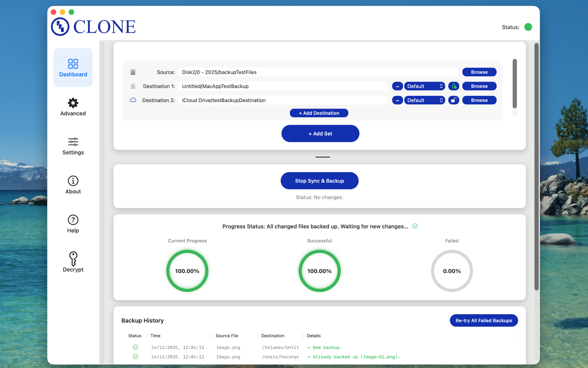This screenshot has height=368, width=588.
Task: Click the horizontal divider handle below the sets panel
Action: click(x=323, y=157)
